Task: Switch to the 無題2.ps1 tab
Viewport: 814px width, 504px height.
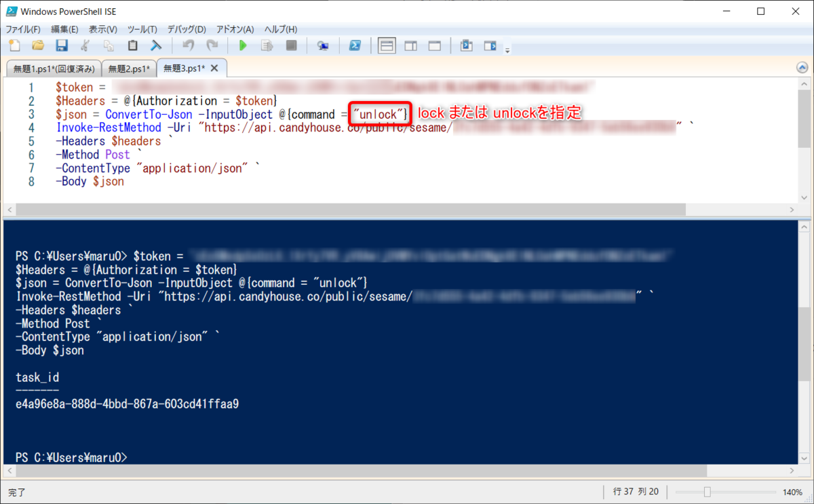Action: pos(129,69)
